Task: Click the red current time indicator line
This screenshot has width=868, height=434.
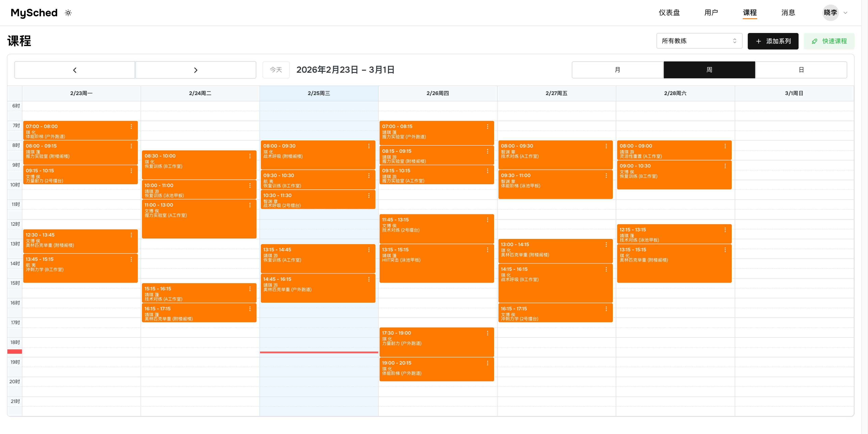Action: tap(318, 352)
